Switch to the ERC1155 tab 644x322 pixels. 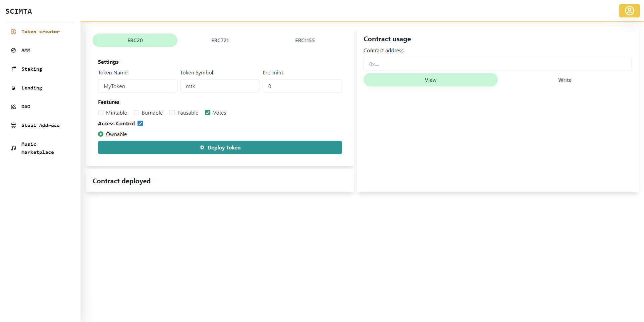(x=305, y=40)
